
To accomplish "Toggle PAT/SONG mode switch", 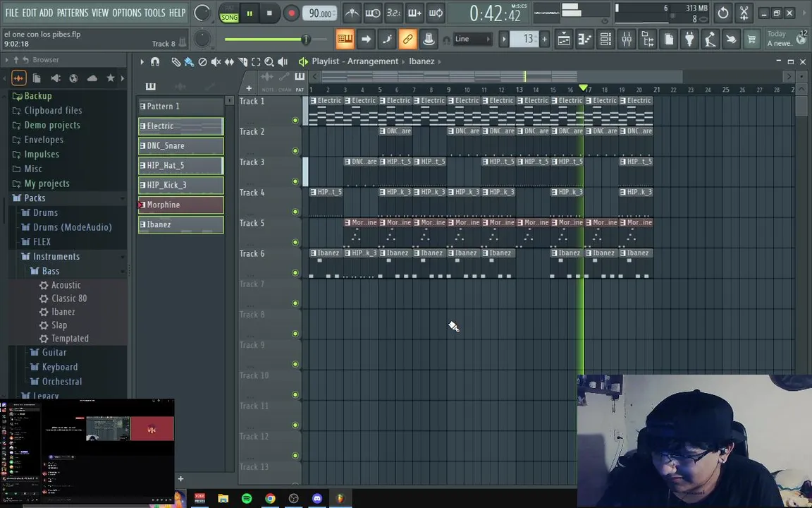I will pos(229,13).
